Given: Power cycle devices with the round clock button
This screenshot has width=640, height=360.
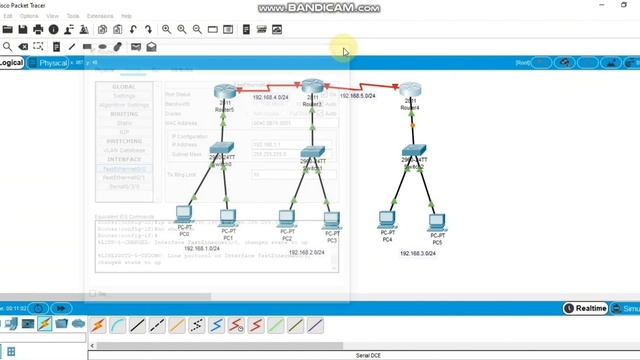Looking at the screenshot, I should coord(38,308).
